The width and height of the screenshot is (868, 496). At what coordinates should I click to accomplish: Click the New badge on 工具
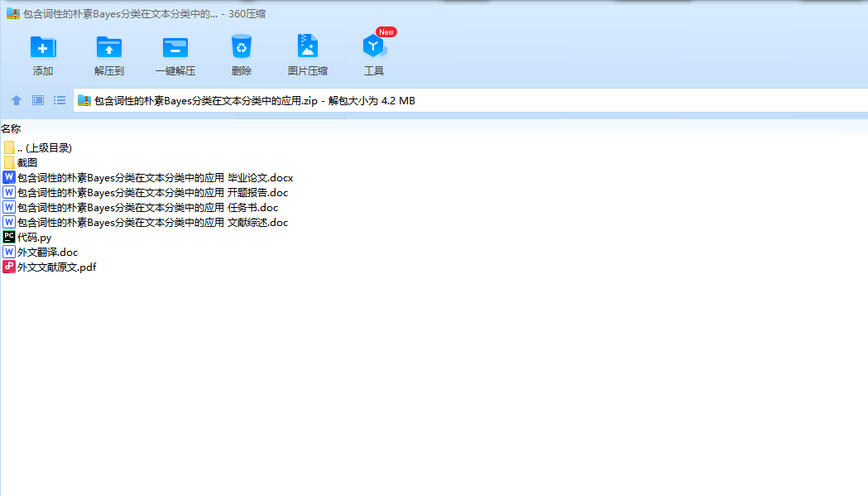386,32
